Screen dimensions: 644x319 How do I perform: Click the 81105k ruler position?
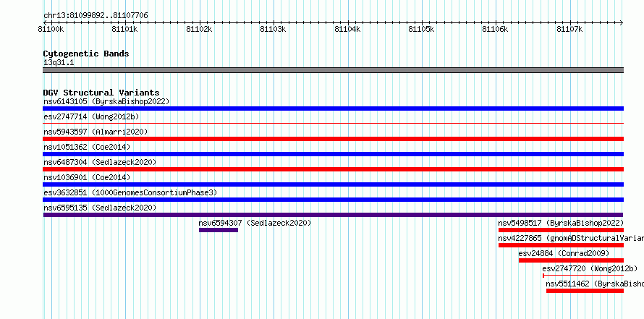422,29
